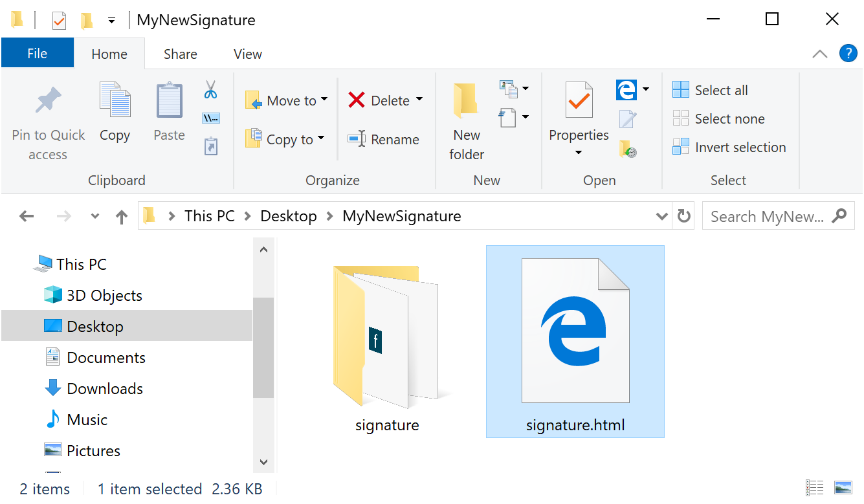Viewport: 864px width, 504px height.
Task: Open recent locations dropdown
Action: point(95,216)
